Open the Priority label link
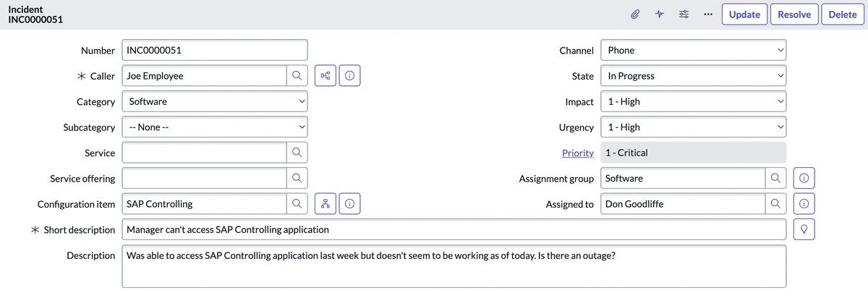The height and width of the screenshot is (298, 868). click(577, 153)
